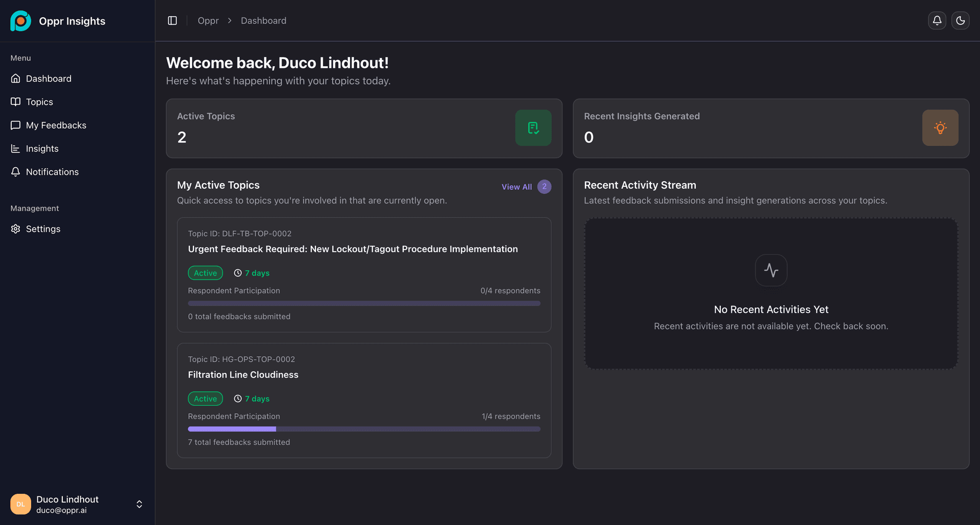The width and height of the screenshot is (980, 525).
Task: Click the Notifications bell icon in sidebar
Action: [x=16, y=172]
